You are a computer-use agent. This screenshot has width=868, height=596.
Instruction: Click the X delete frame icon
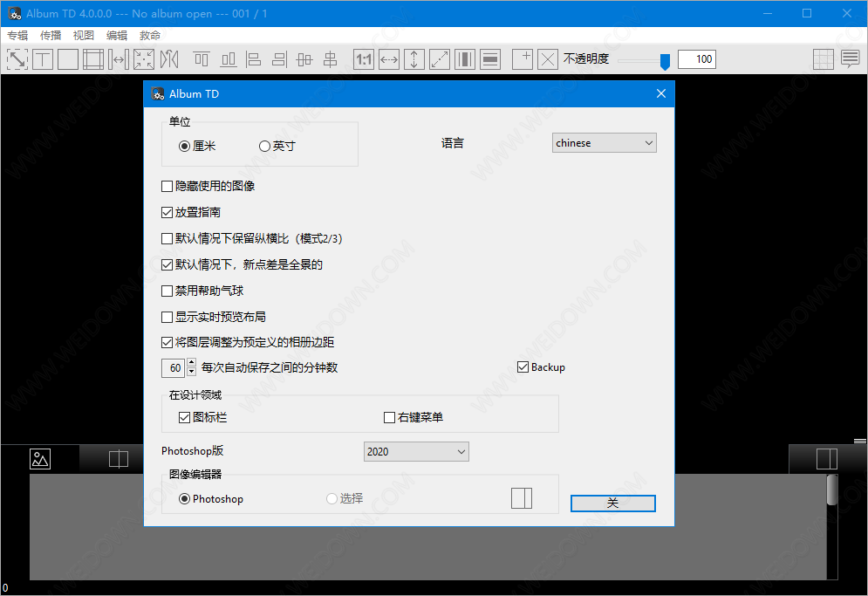548,59
